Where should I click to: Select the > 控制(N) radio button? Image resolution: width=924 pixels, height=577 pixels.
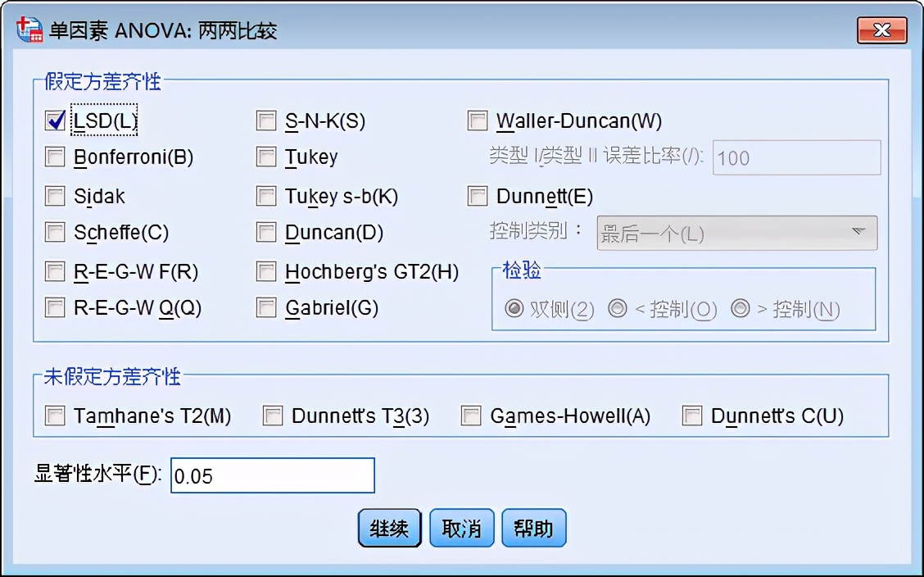click(x=741, y=308)
